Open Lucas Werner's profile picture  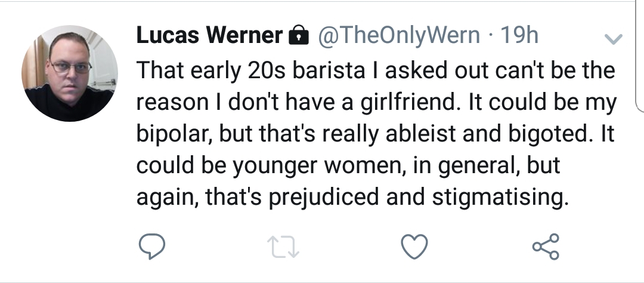(70, 73)
